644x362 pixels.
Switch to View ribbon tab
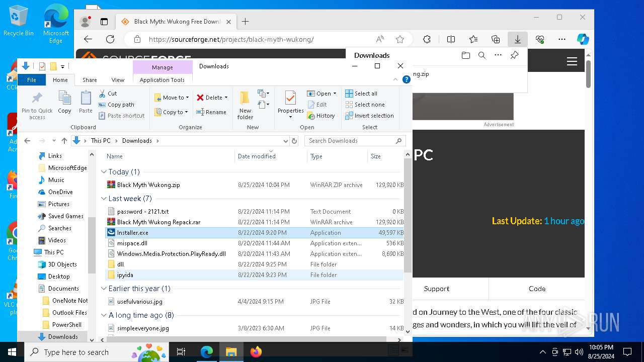[118, 79]
